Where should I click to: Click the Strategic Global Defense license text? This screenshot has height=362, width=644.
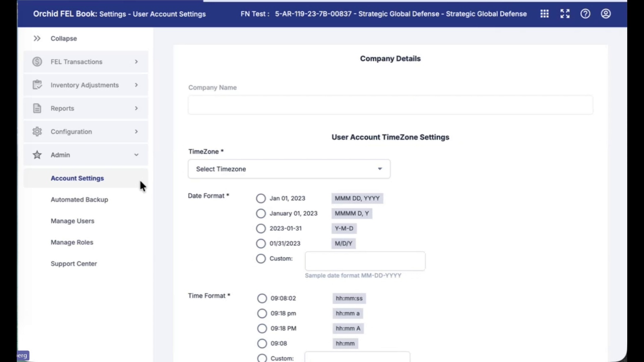(401, 14)
